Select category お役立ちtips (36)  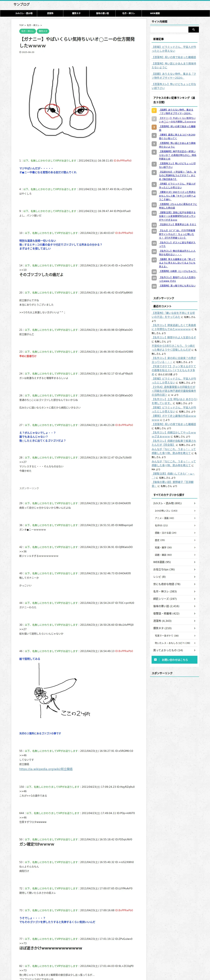(175, 570)
